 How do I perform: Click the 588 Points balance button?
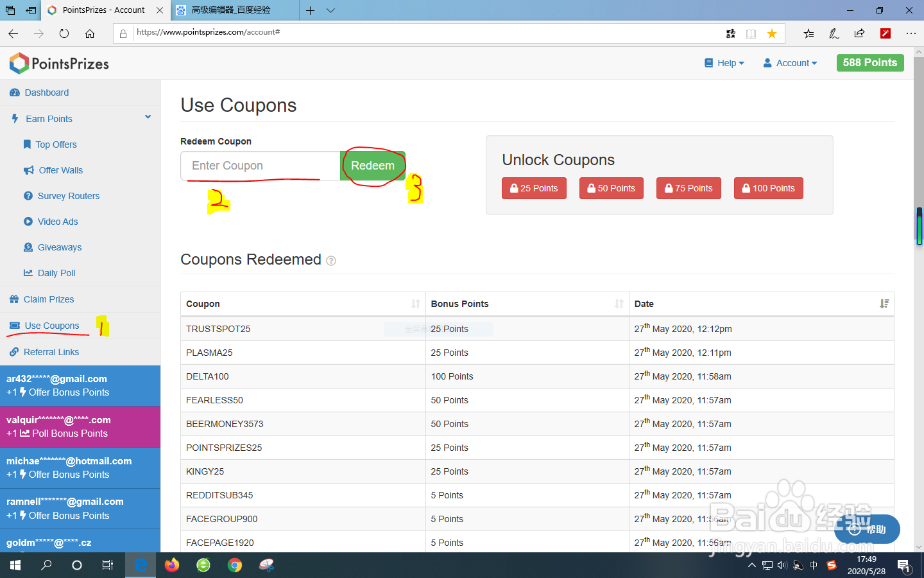click(x=870, y=62)
